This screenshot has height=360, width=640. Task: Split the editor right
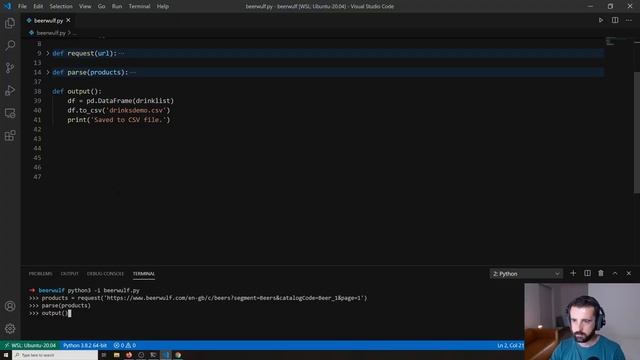pos(615,20)
